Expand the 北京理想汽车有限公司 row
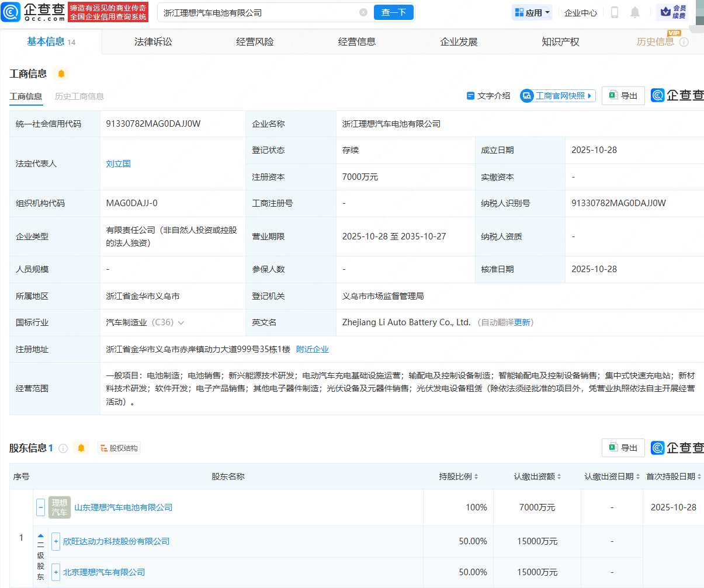Screen dimensions: 704x588 [x=56, y=572]
